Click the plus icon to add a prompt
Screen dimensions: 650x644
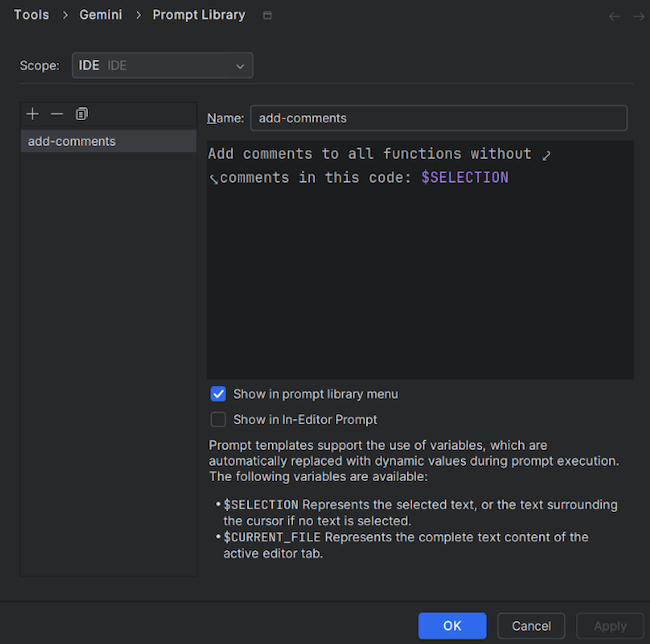(33, 114)
